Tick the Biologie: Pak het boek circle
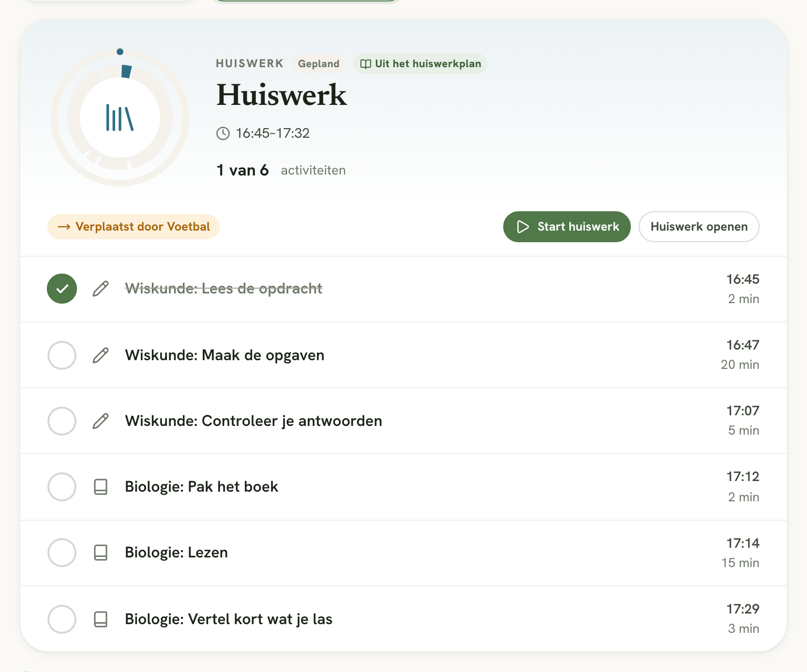The image size is (807, 672). tap(62, 487)
